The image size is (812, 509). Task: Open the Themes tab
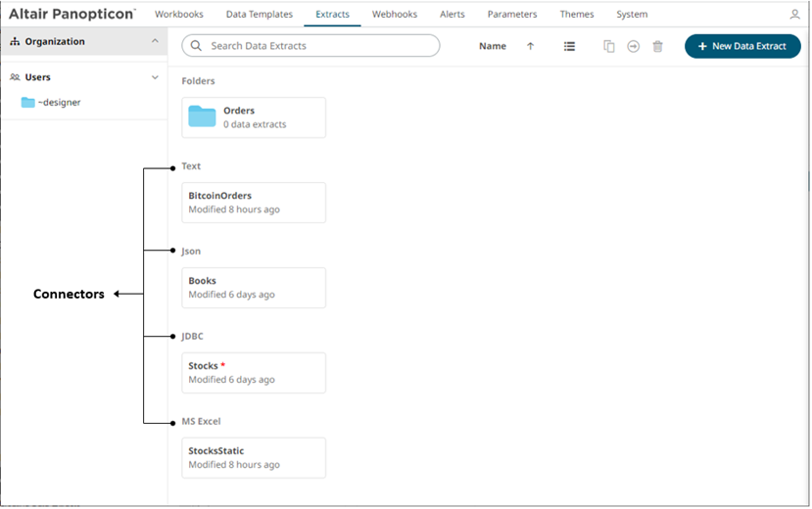[x=577, y=14]
